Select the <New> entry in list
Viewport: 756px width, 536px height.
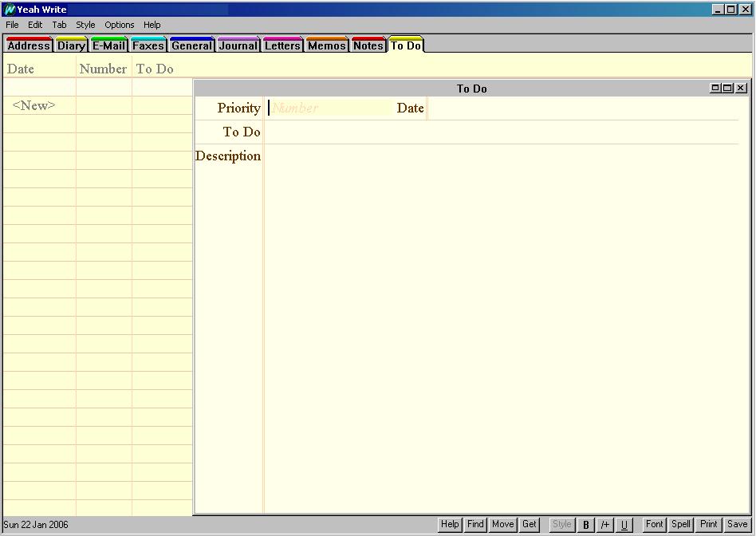tap(34, 105)
